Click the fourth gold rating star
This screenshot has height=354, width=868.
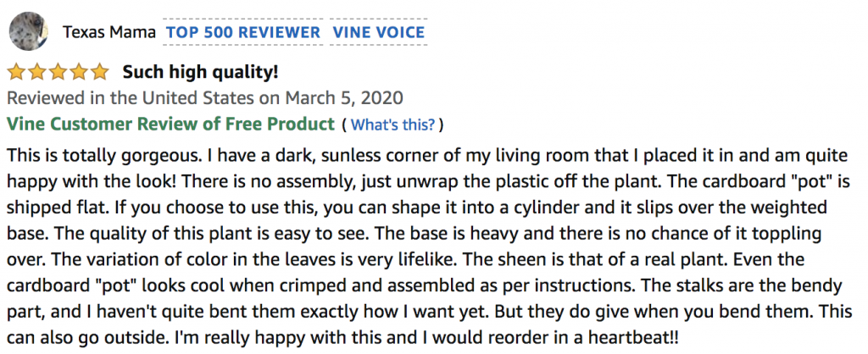tap(79, 72)
